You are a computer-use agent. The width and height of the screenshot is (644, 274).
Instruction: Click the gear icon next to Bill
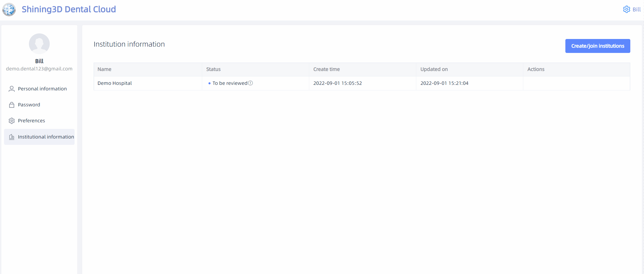[x=626, y=10]
